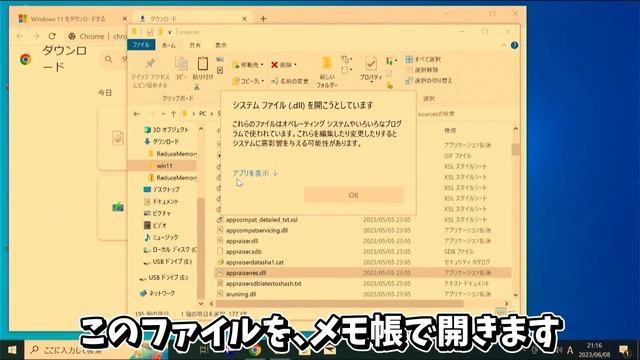Open the コピー先 copy-to dropdown
This screenshot has width=640, height=360.
248,81
